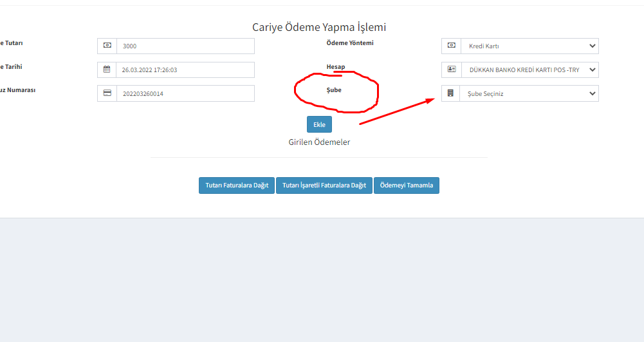Image resolution: width=644 pixels, height=342 pixels.
Task: Click the receipt number field 202203260014
Action: (x=185, y=93)
